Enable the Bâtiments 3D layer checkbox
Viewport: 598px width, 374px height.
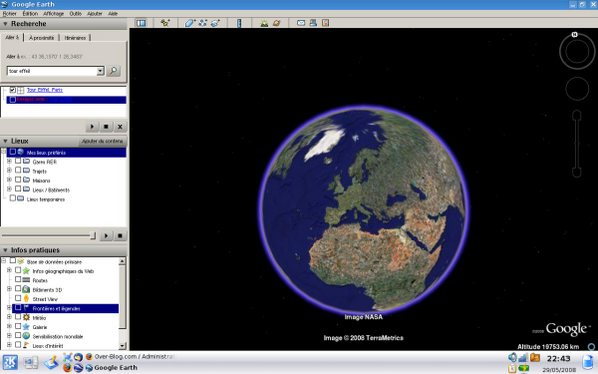(x=18, y=289)
